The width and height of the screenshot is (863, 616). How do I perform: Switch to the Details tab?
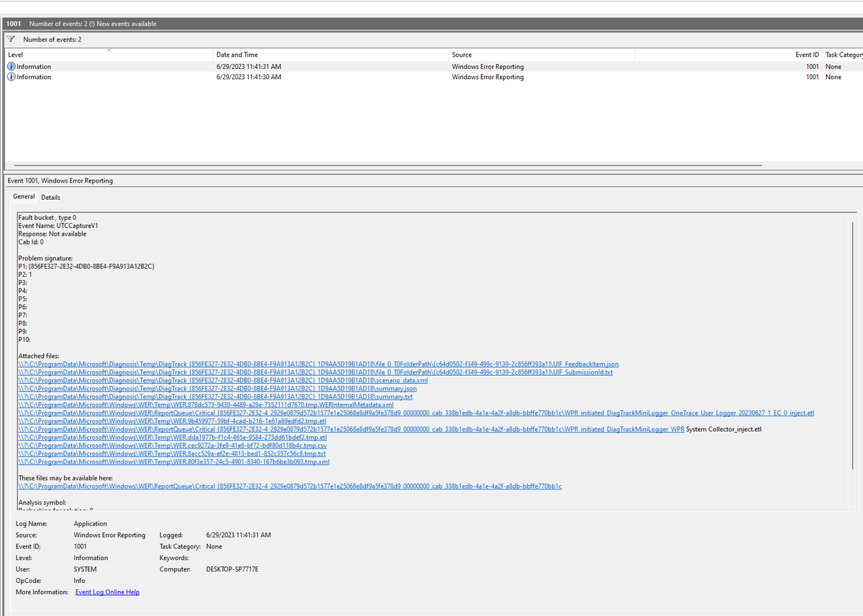click(50, 197)
